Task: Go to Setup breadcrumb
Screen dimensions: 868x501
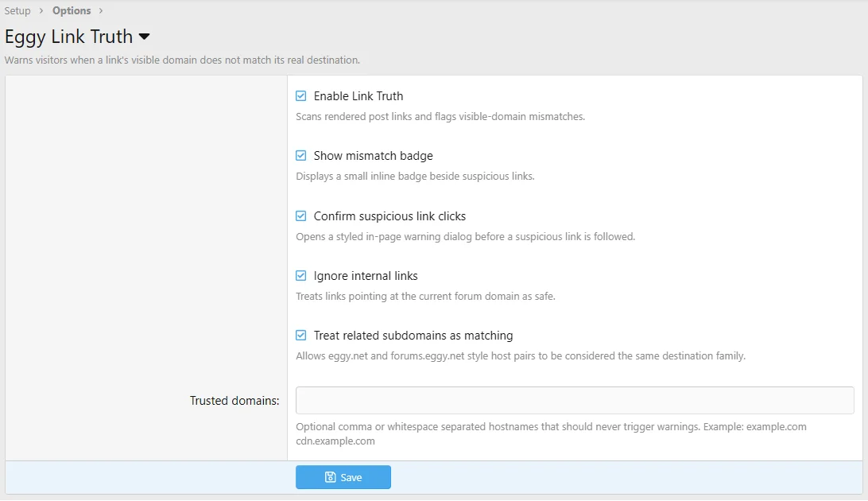Action: tap(17, 10)
